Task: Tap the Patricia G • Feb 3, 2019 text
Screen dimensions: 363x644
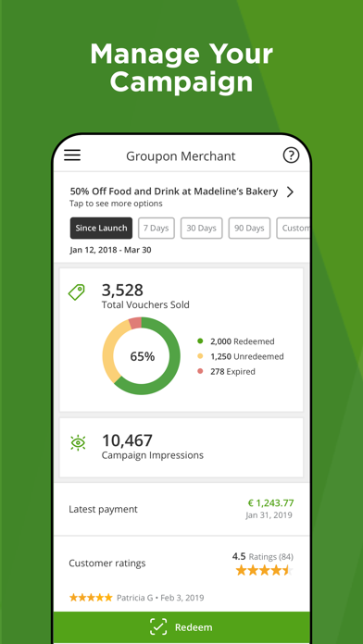Action: pyautogui.click(x=160, y=598)
